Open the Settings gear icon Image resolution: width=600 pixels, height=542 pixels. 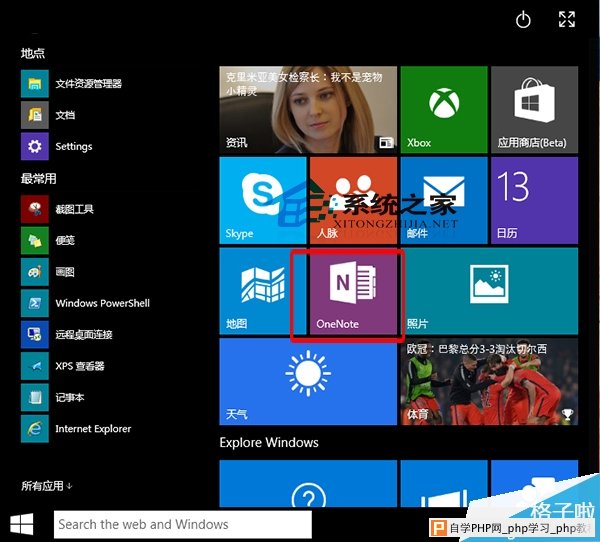pos(35,146)
